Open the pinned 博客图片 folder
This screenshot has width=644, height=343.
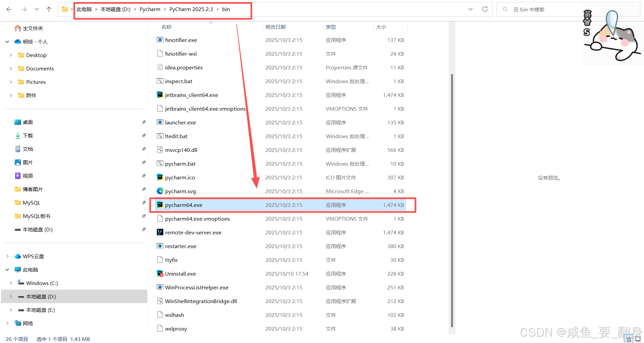pos(33,189)
